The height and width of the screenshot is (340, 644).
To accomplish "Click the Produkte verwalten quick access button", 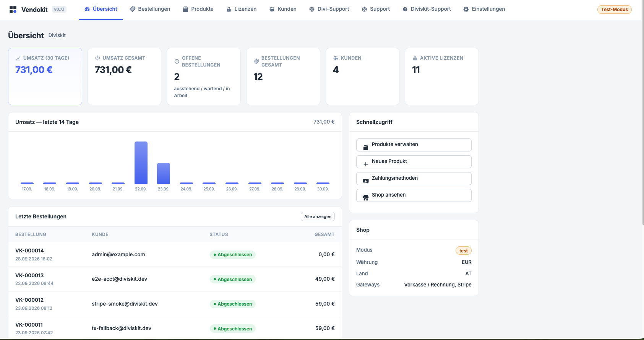I will [x=414, y=145].
